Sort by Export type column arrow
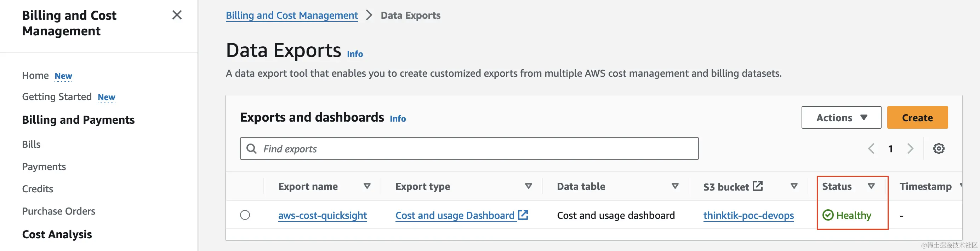Image resolution: width=980 pixels, height=251 pixels. 528,186
